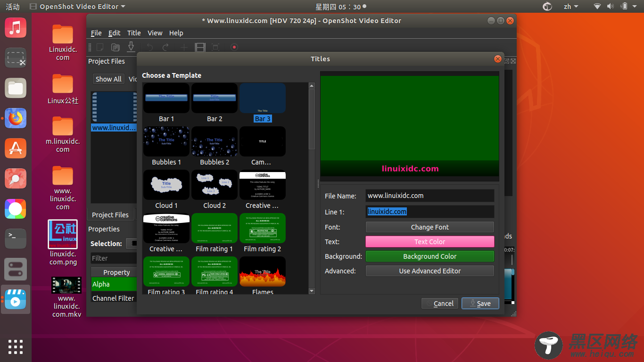This screenshot has height=362, width=644.
Task: Click the volume icon in top bar
Action: tap(611, 7)
